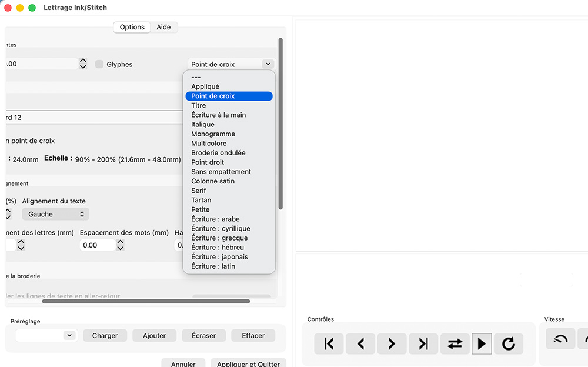Click the font field showing 'rd 12'
The height and width of the screenshot is (367, 588).
click(95, 118)
